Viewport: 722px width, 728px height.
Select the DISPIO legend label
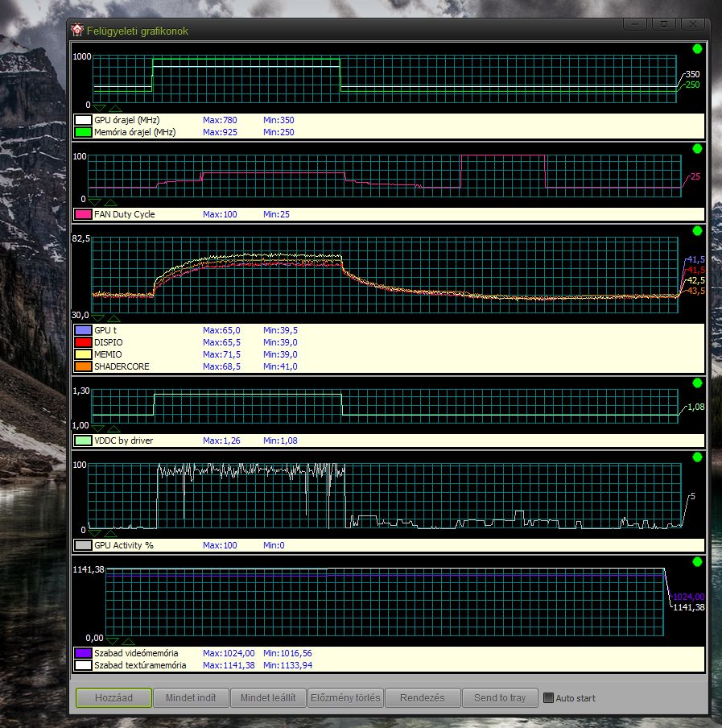[109, 342]
